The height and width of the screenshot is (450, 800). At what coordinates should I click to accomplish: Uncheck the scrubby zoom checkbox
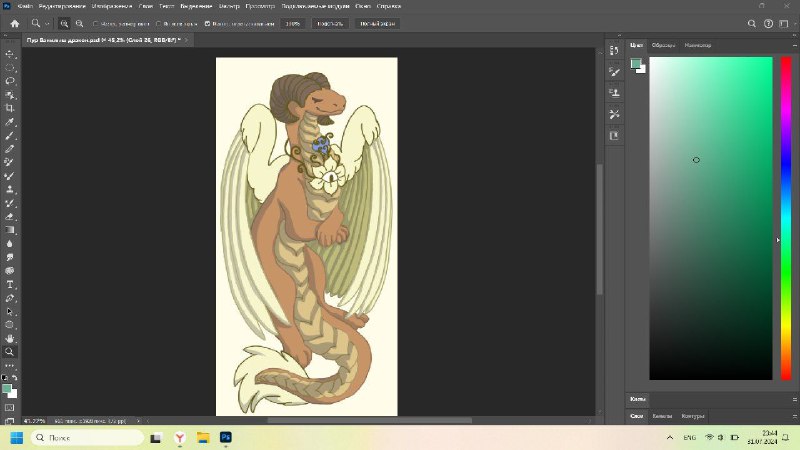click(x=207, y=23)
